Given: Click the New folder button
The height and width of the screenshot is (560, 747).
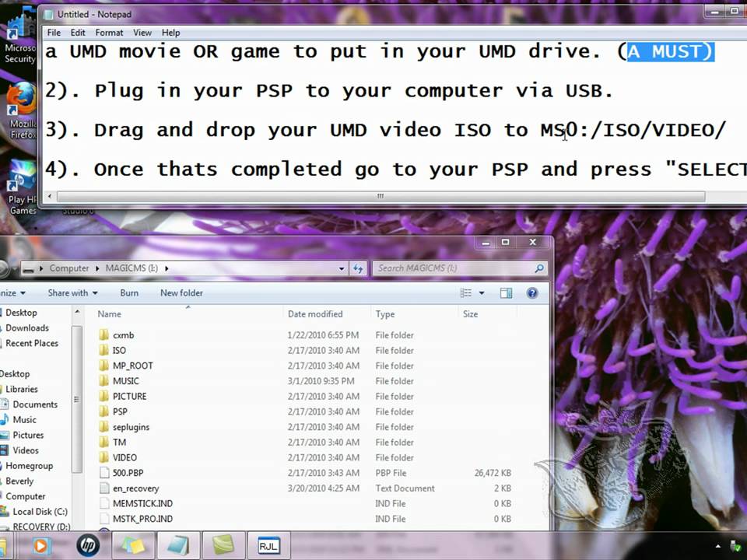Looking at the screenshot, I should (181, 293).
